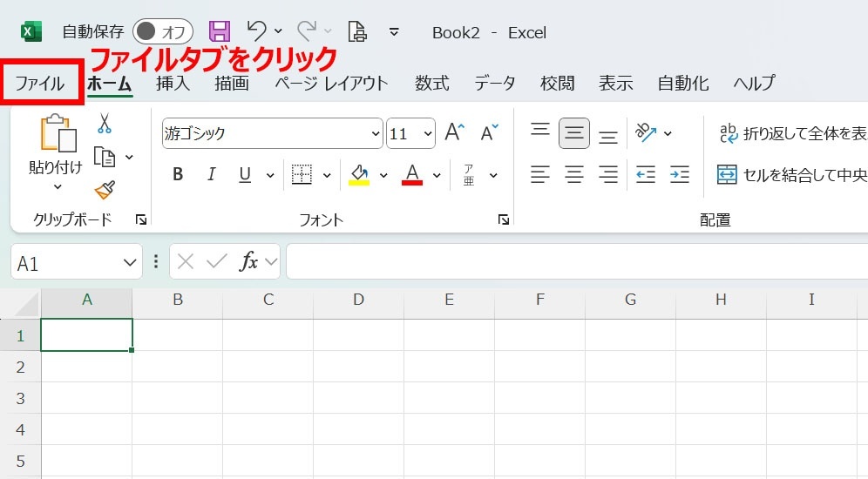Toggle wrap text (折り返して全体を表示)
Viewport: 868px width, 479px height.
793,133
